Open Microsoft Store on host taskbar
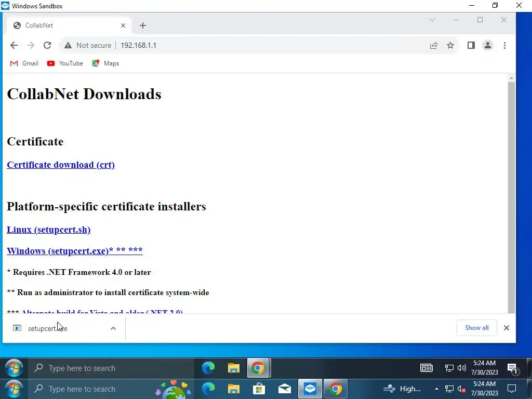Viewport: 532px width, 399px height. coord(259,389)
